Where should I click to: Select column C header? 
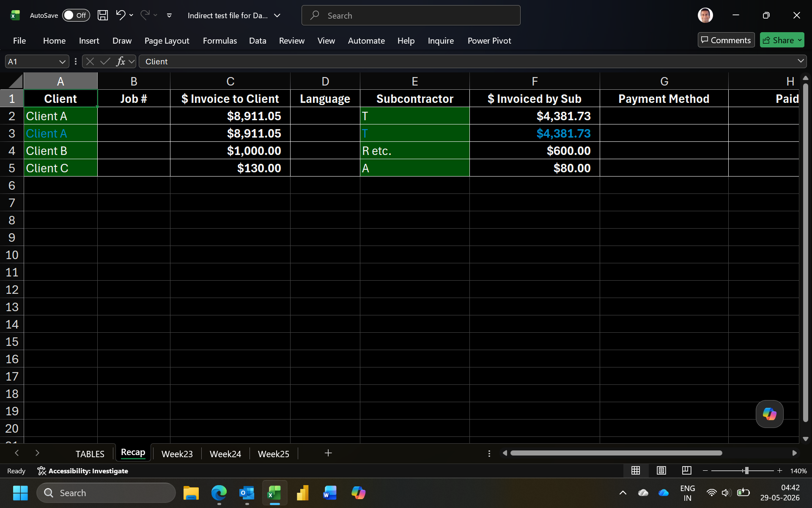230,81
